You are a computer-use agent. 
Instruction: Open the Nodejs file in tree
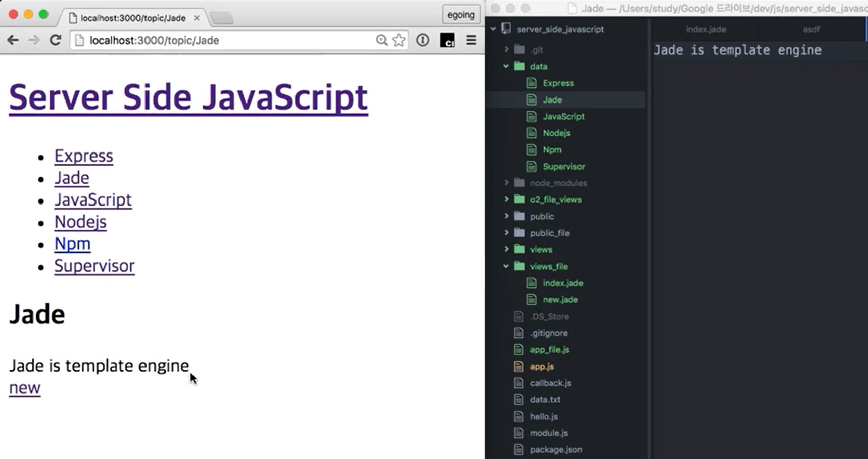[556, 133]
